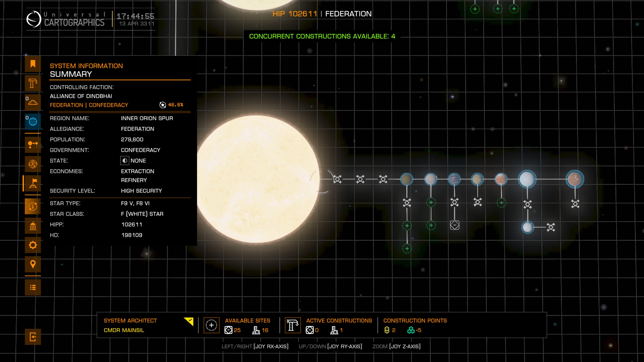644x362 pixels.
Task: Select the large F white star
Action: (x=257, y=179)
